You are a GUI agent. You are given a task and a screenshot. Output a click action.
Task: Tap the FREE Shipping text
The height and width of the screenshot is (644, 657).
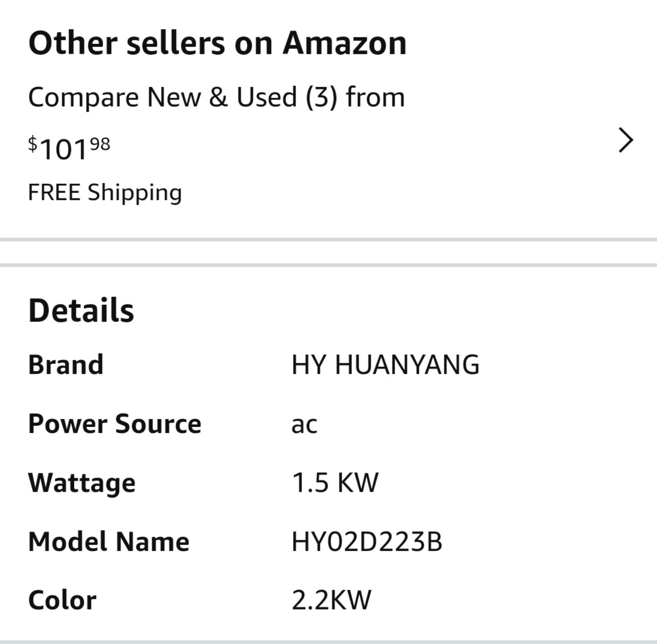click(x=105, y=192)
